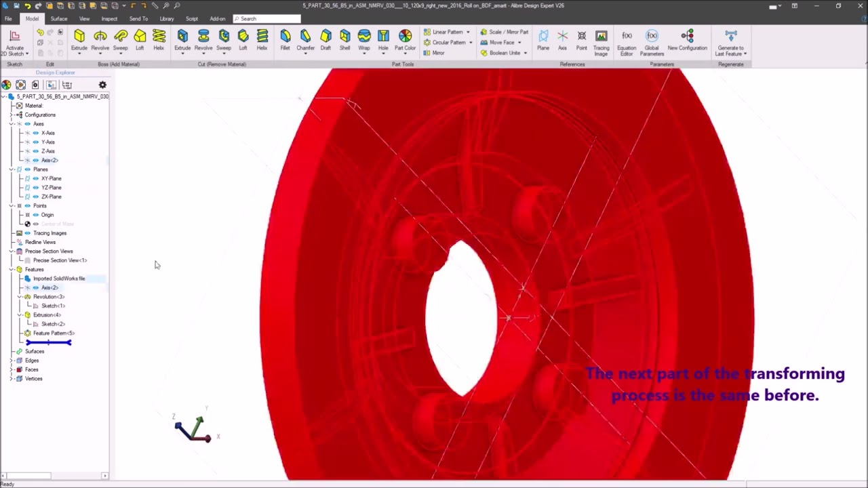The width and height of the screenshot is (868, 488).
Task: Toggle visibility of YZ-Plane
Action: pyautogui.click(x=36, y=188)
